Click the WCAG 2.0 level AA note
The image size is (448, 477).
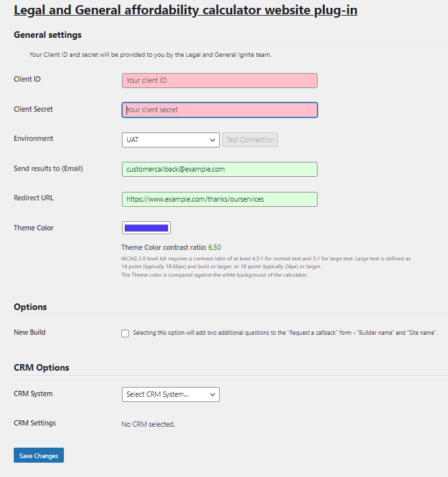pos(266,262)
